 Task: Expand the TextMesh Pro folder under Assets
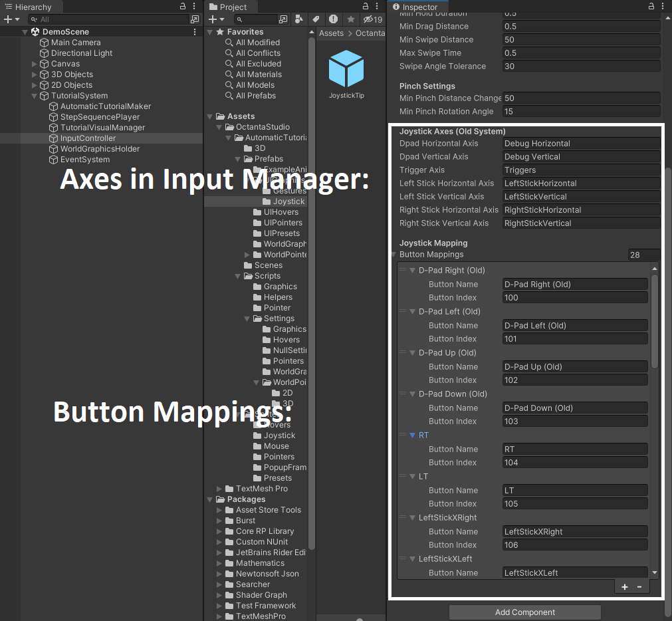(221, 489)
